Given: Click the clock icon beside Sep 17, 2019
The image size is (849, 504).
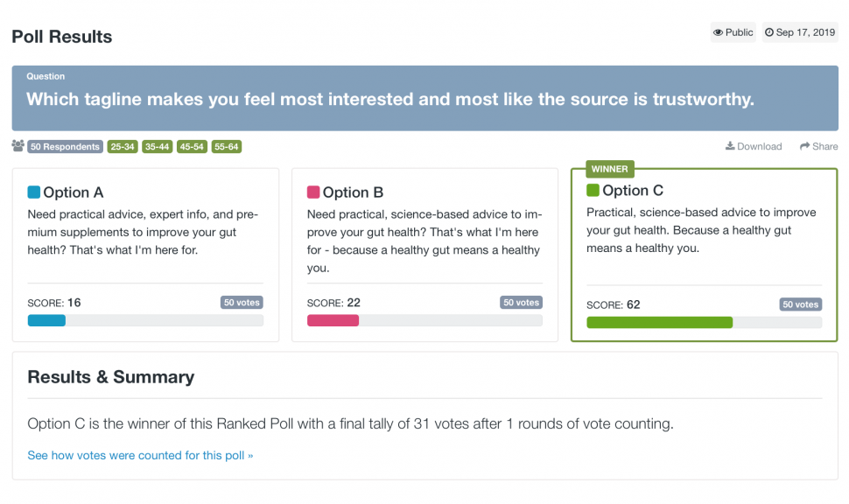Looking at the screenshot, I should point(768,32).
